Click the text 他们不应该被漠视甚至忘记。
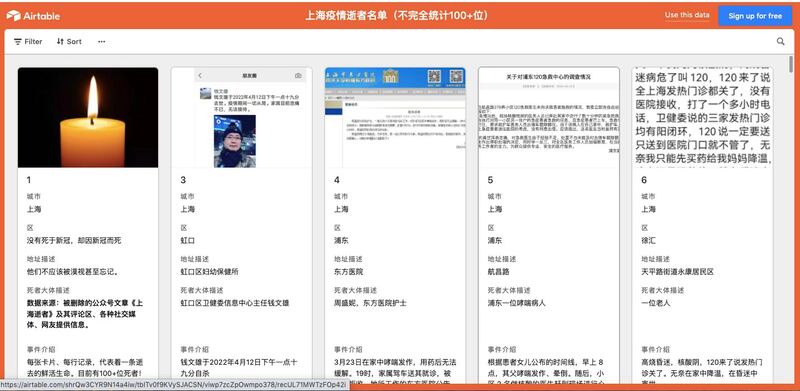Viewport: 800px width, 391px height. pos(73,272)
